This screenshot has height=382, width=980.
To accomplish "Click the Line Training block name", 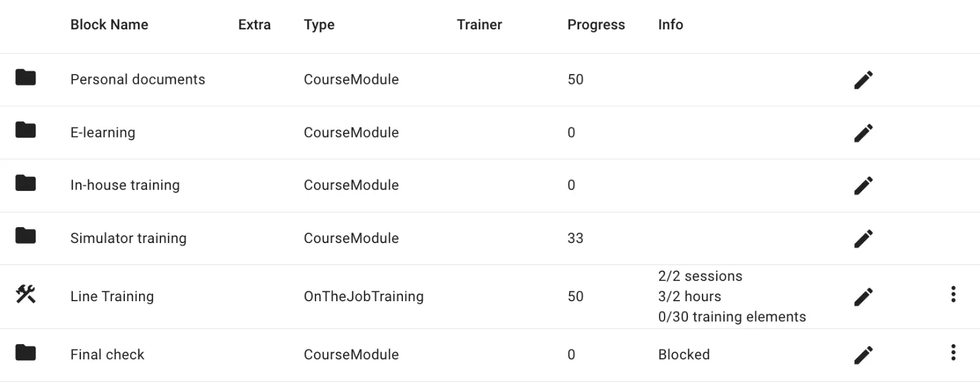I will (x=112, y=296).
